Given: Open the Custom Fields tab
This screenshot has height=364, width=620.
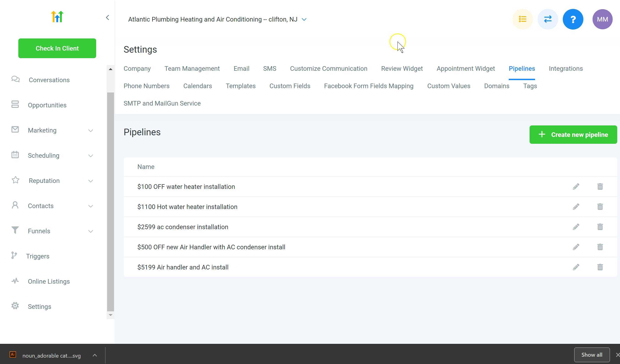Looking at the screenshot, I should [290, 86].
